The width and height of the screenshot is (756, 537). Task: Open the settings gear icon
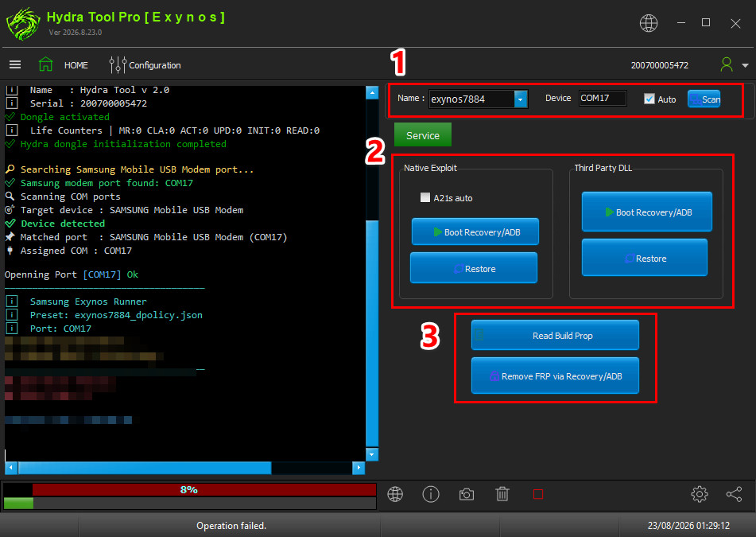coord(699,494)
